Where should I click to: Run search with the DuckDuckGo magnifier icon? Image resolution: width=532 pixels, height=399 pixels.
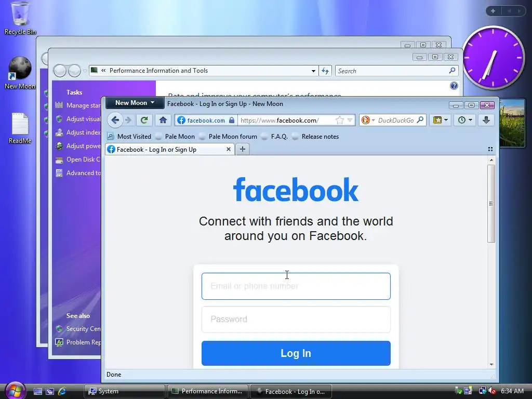point(420,120)
